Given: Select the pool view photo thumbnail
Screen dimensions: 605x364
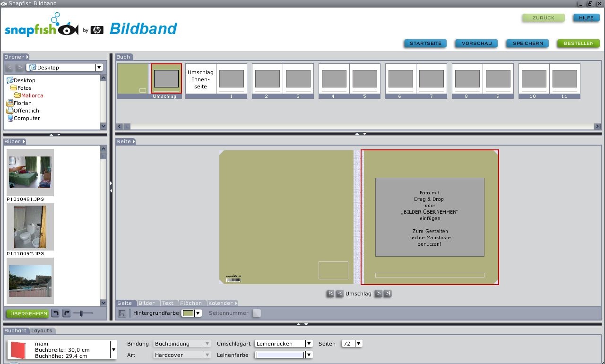Looking at the screenshot, I should [x=30, y=281].
